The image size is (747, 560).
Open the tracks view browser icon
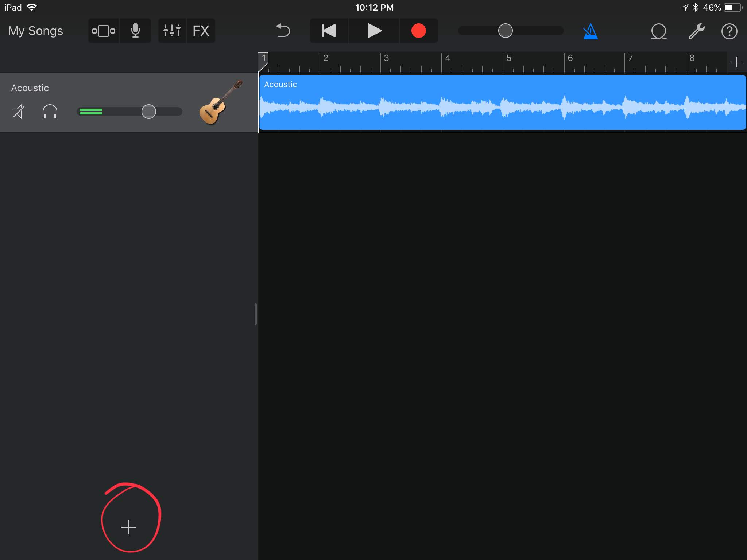pyautogui.click(x=104, y=31)
